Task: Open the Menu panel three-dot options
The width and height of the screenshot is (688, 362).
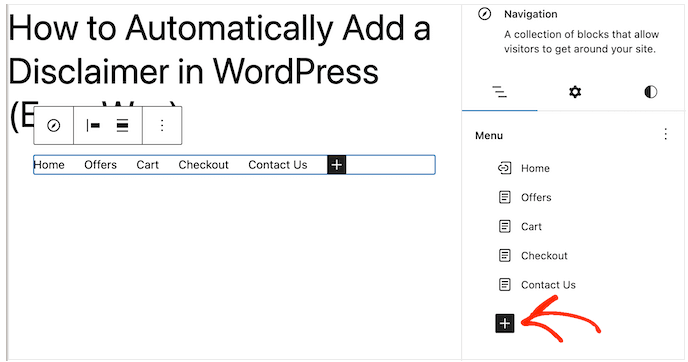Action: (x=666, y=134)
